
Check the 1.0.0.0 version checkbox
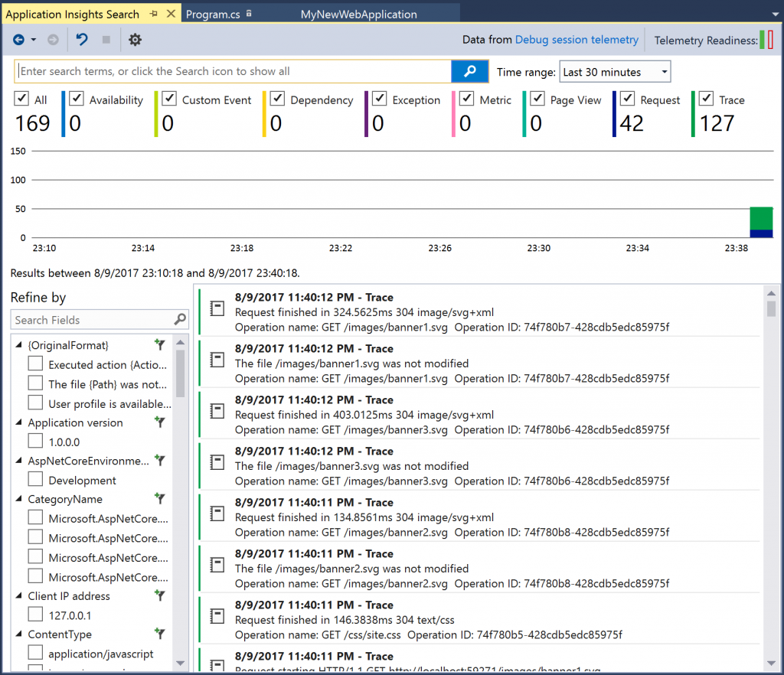point(35,441)
